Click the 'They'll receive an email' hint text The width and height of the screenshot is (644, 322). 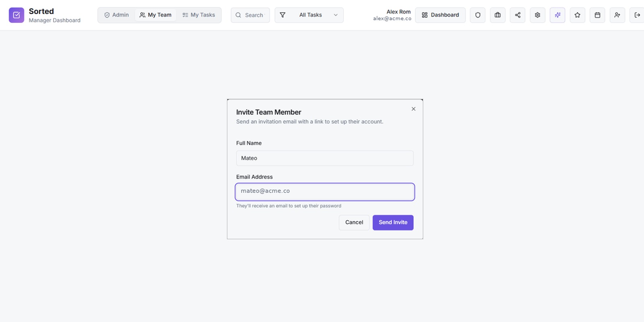pyautogui.click(x=289, y=206)
